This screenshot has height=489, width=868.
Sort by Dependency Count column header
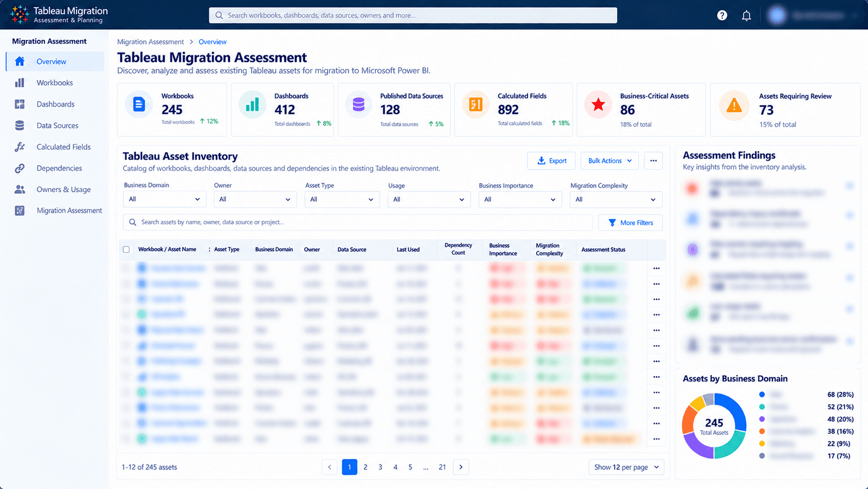[458, 249]
